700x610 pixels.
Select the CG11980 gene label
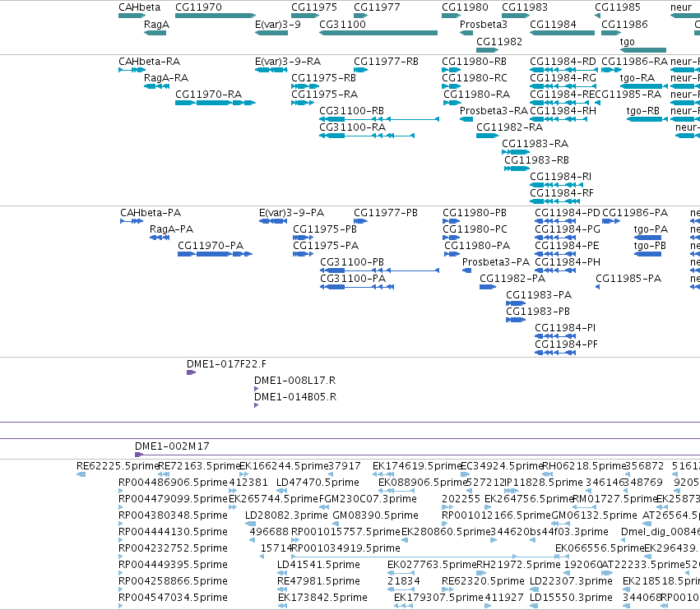[465, 7]
